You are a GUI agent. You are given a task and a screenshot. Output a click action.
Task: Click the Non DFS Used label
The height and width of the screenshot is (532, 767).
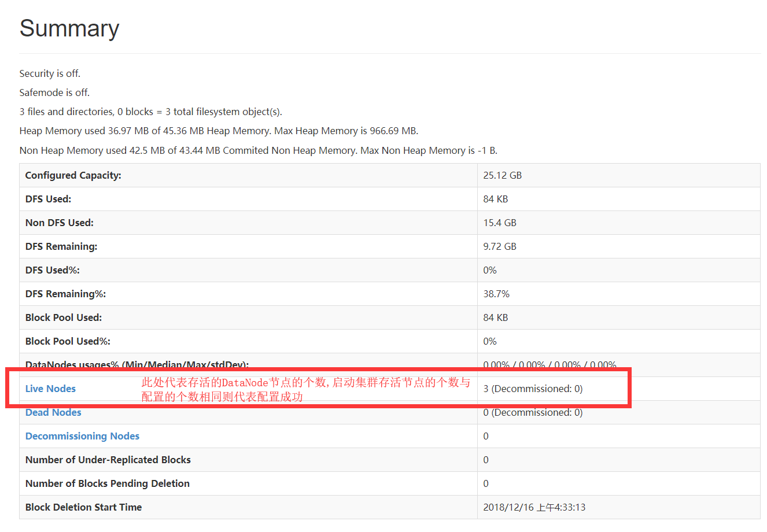point(60,223)
